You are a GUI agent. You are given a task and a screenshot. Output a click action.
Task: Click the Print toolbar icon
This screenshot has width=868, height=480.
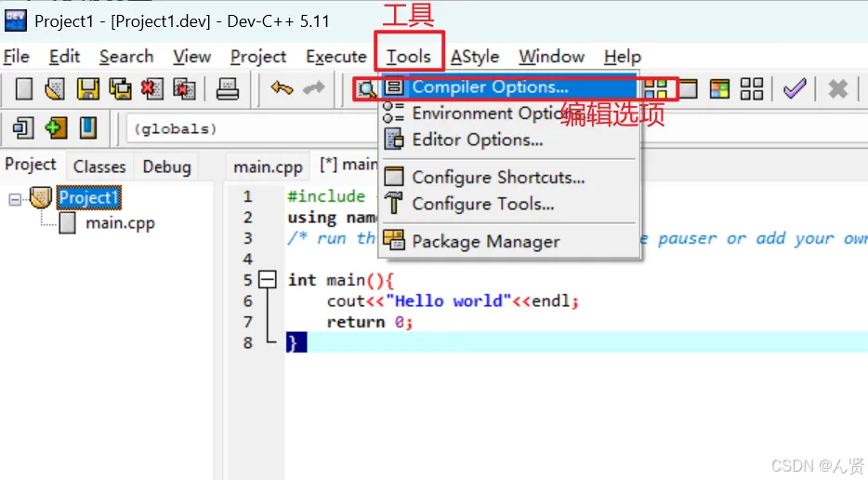coord(227,88)
